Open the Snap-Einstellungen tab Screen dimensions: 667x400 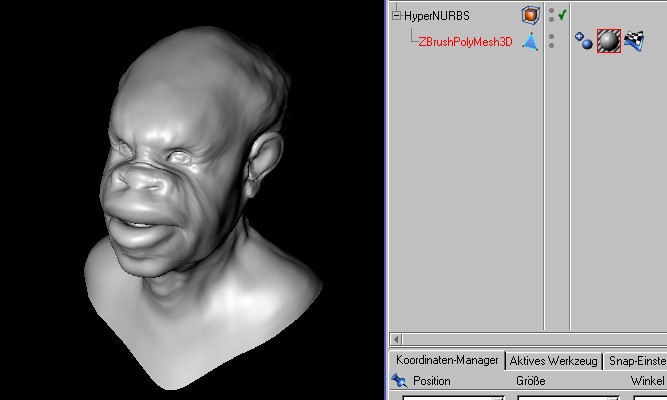pyautogui.click(x=636, y=360)
